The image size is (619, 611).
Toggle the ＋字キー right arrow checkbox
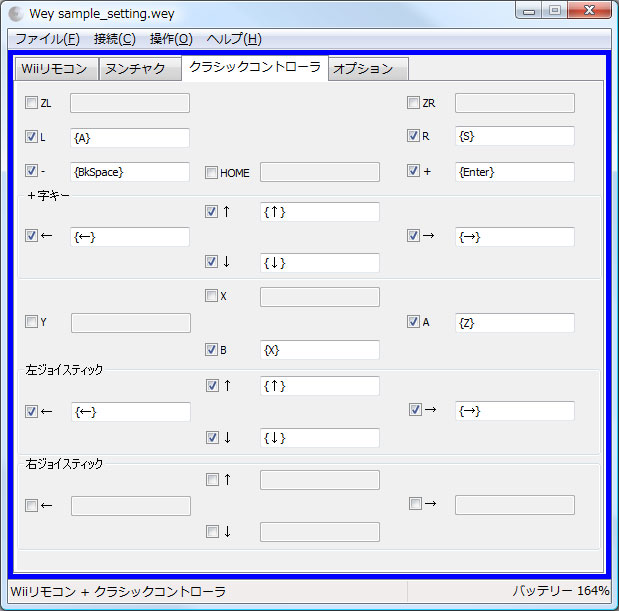[x=413, y=235]
